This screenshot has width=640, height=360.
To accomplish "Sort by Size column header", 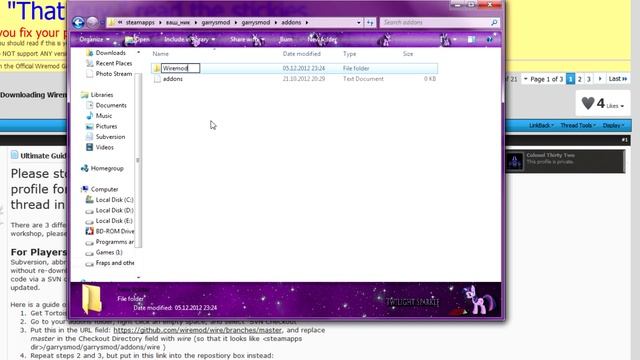I will [x=408, y=54].
